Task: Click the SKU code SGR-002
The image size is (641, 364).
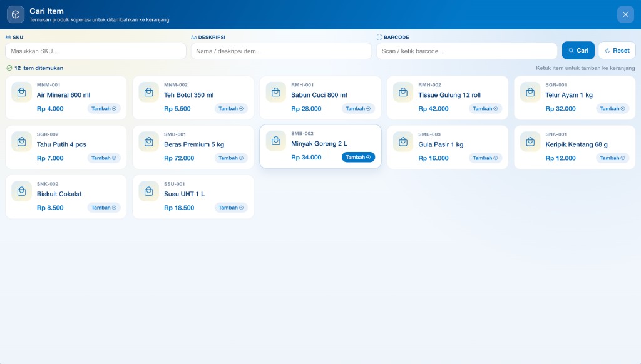Action: [48, 134]
